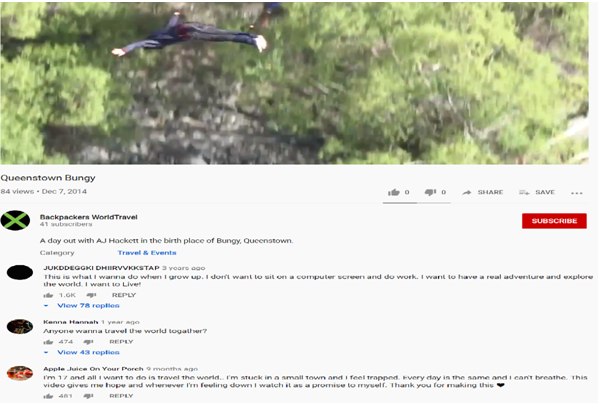
Task: Reply to Kenna Hannah's comment
Action: pyautogui.click(x=121, y=341)
